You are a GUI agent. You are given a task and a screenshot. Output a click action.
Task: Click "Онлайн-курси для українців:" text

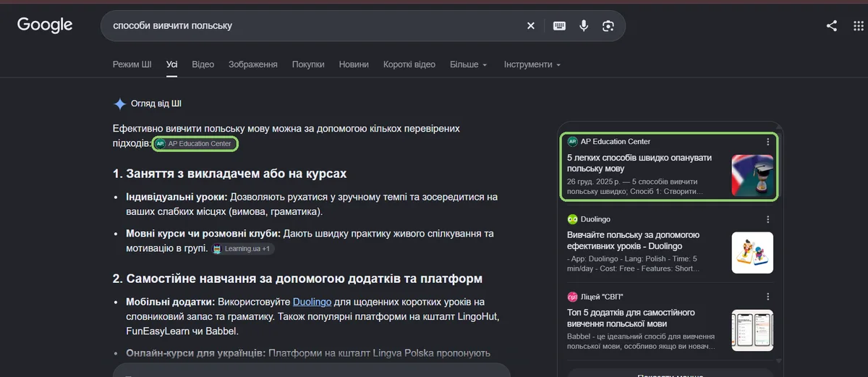pos(196,353)
